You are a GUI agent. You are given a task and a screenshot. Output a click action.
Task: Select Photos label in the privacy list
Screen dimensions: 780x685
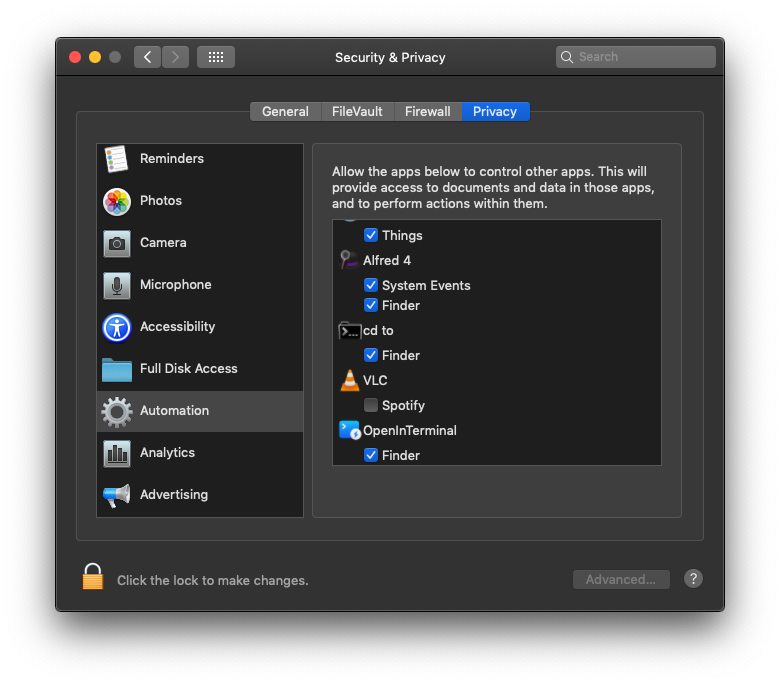[x=161, y=200]
